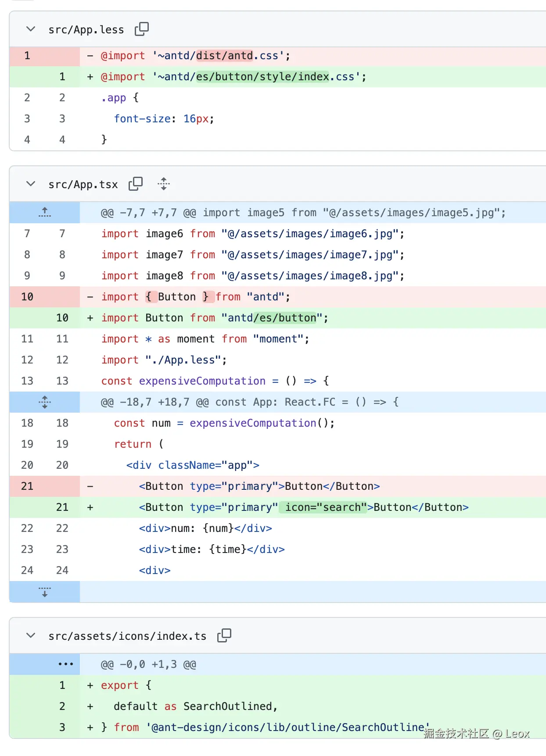
Task: Expand lines below line 24
Action: click(x=44, y=592)
